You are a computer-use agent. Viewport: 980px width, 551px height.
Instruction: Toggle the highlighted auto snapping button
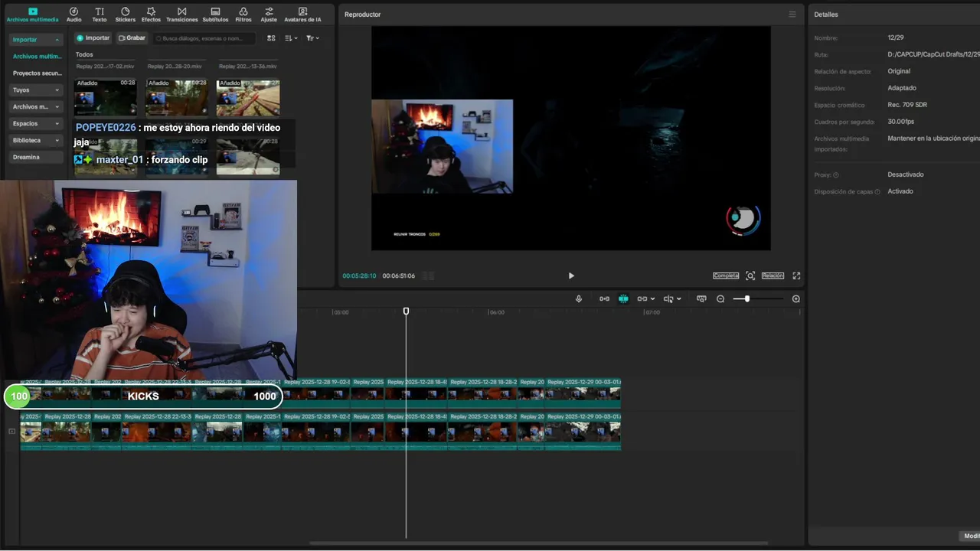623,298
